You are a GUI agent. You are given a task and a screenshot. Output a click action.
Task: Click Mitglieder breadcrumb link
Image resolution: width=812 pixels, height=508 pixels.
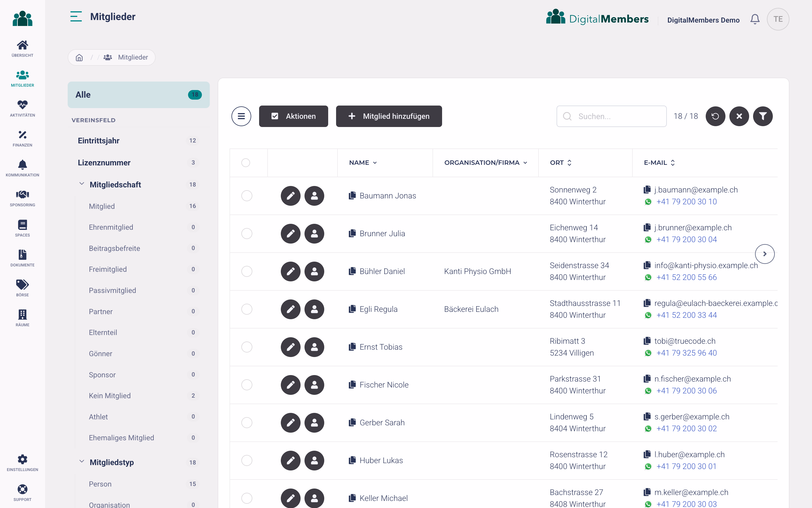pos(133,58)
